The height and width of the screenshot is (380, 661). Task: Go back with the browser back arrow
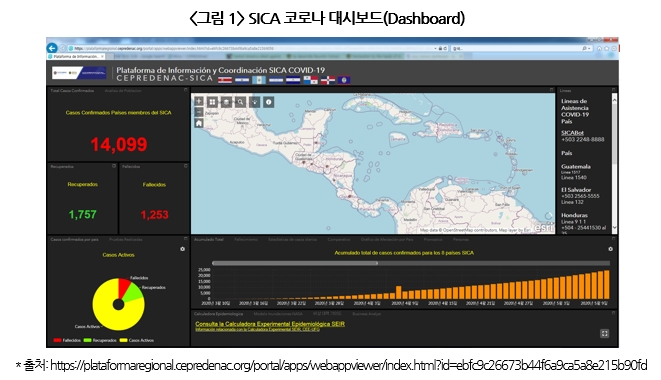tap(52, 48)
